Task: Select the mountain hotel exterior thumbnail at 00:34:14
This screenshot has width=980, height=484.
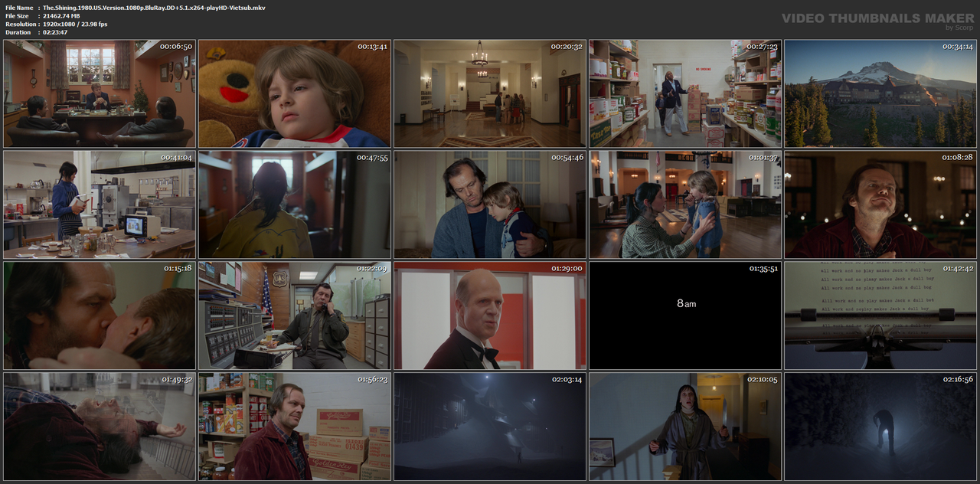Action: 880,93
